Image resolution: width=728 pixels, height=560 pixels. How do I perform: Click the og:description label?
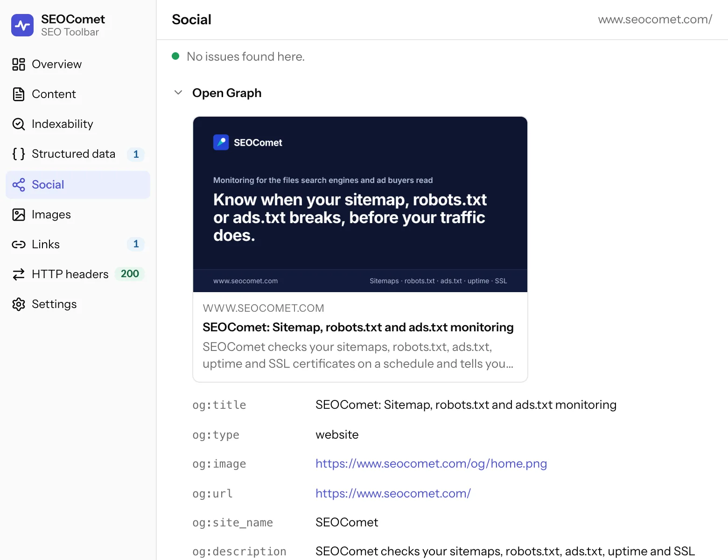(x=239, y=552)
